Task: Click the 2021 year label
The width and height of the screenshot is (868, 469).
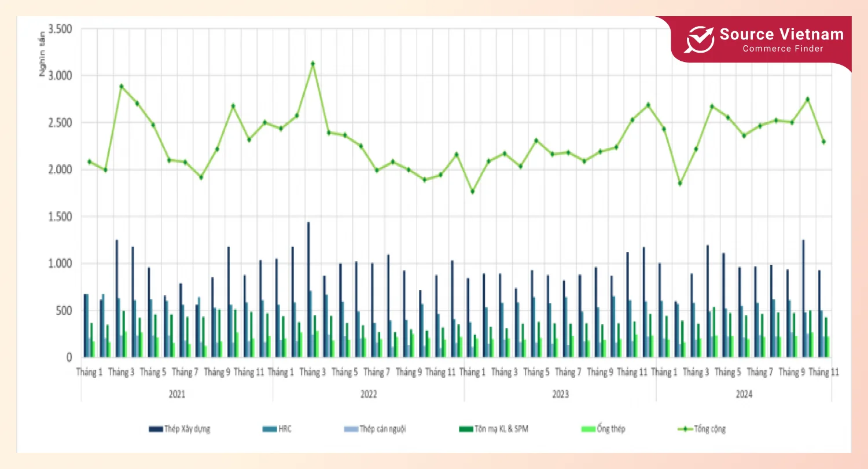Action: 177,394
